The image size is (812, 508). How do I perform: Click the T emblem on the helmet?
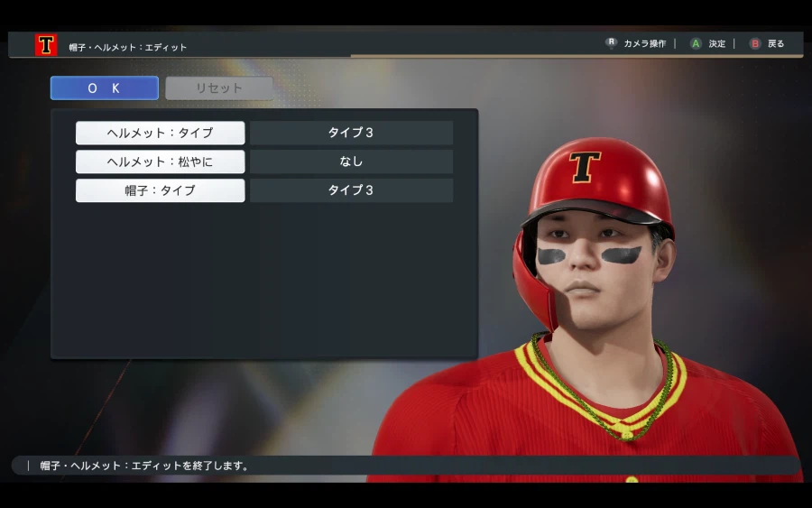(585, 167)
